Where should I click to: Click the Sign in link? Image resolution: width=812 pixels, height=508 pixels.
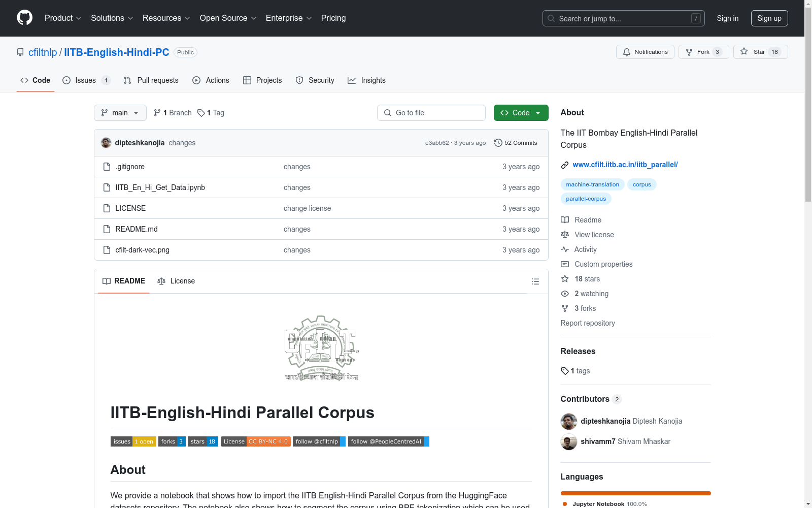(x=728, y=18)
